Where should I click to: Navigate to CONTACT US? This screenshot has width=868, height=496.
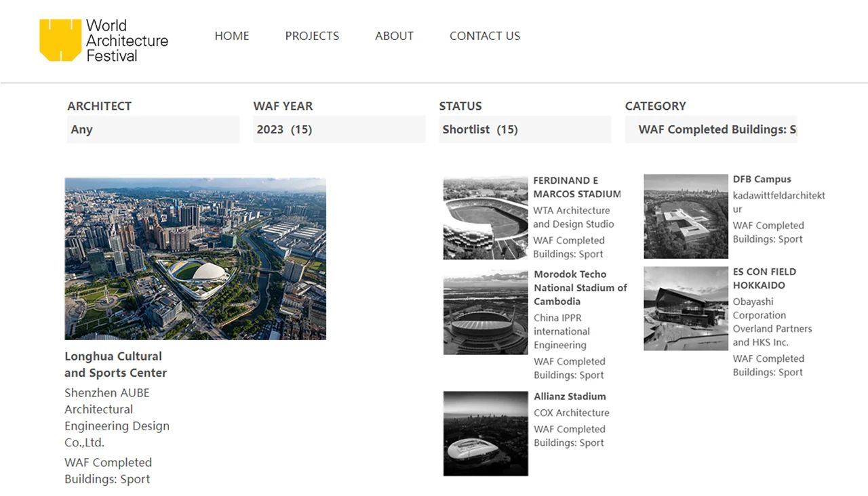click(485, 36)
